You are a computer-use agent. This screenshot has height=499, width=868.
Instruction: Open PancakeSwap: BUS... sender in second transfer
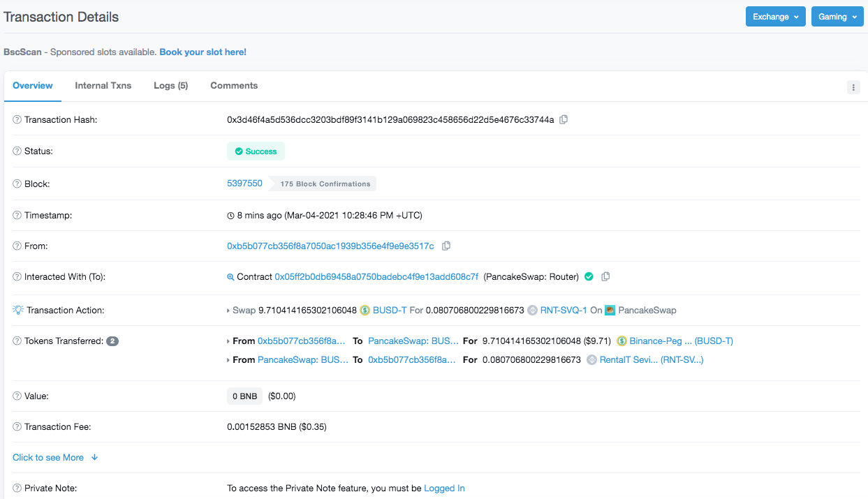click(x=303, y=360)
